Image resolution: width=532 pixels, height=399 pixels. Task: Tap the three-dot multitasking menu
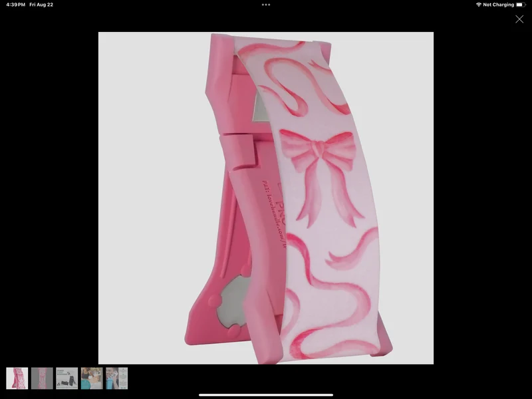coord(266,5)
